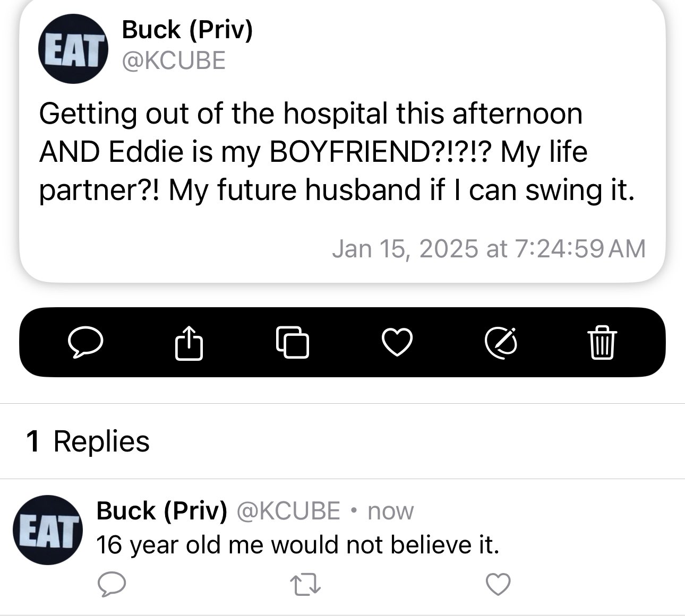
Task: Tap the reply speech bubble in black toolbar
Action: (85, 342)
